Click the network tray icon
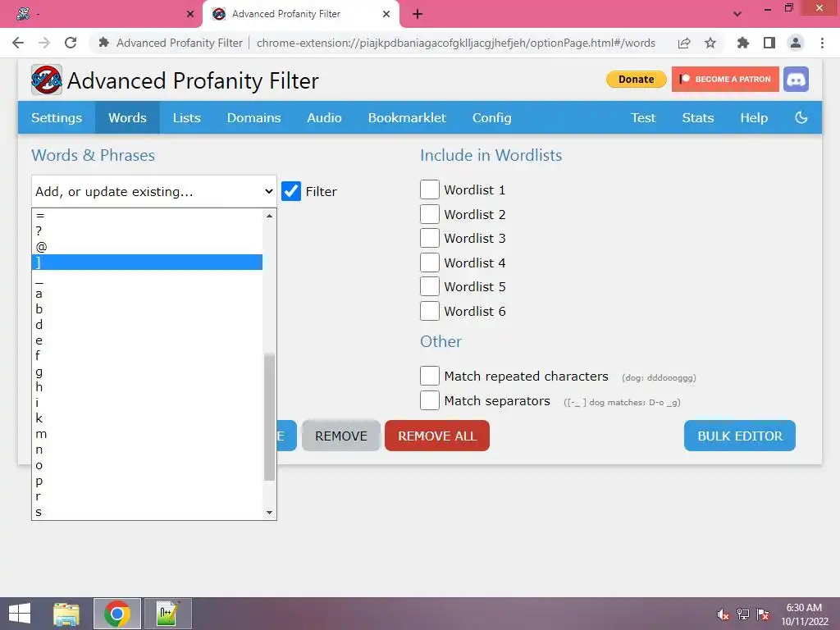 point(743,614)
